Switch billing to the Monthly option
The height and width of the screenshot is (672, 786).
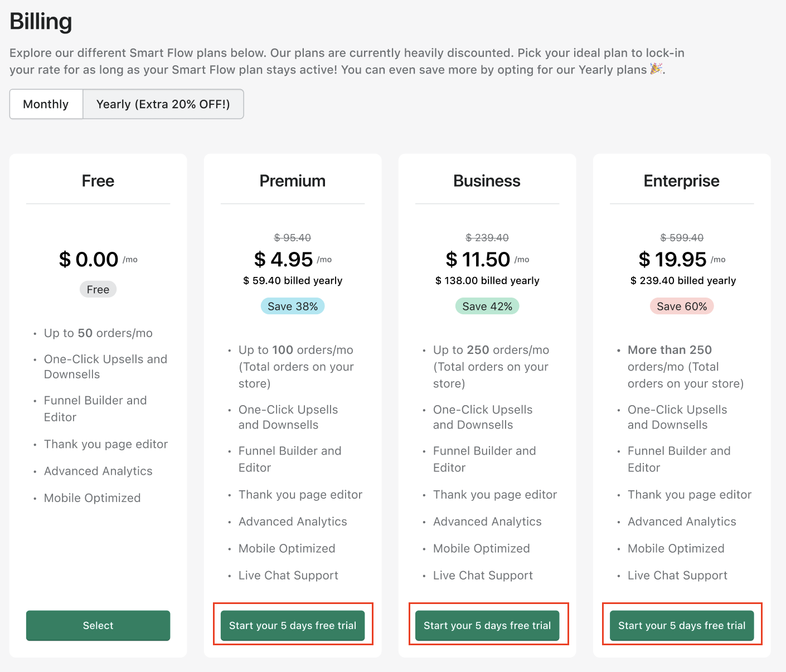click(46, 104)
